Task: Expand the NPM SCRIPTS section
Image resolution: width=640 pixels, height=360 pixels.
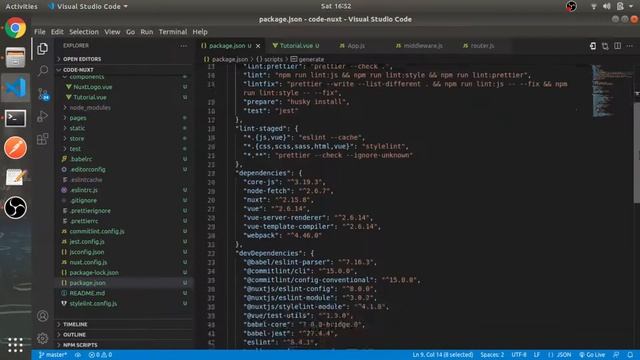Action: click(x=80, y=345)
